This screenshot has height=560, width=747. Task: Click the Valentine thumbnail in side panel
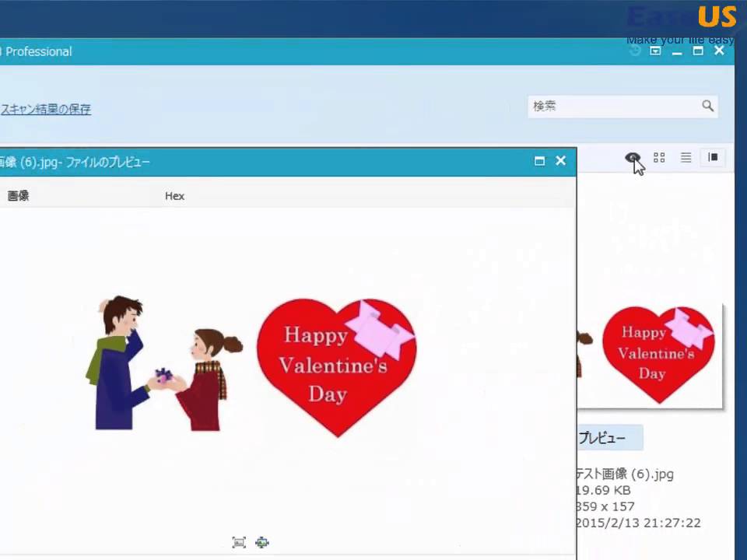click(x=650, y=355)
